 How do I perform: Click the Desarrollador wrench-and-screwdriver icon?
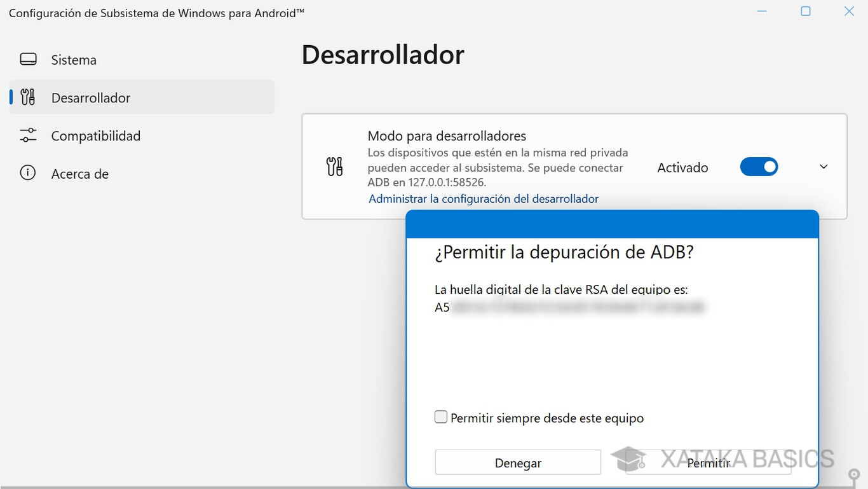[28, 97]
